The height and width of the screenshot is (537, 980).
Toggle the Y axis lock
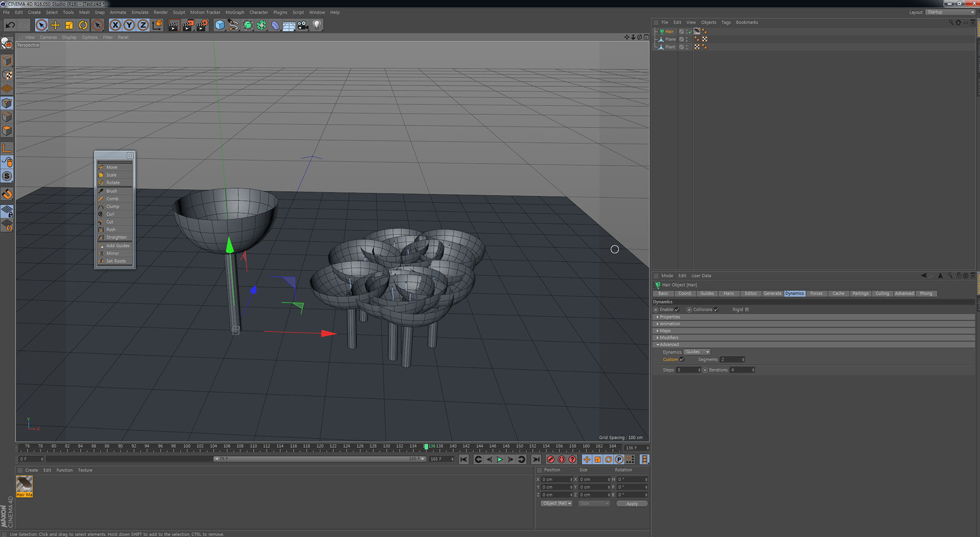pos(129,25)
